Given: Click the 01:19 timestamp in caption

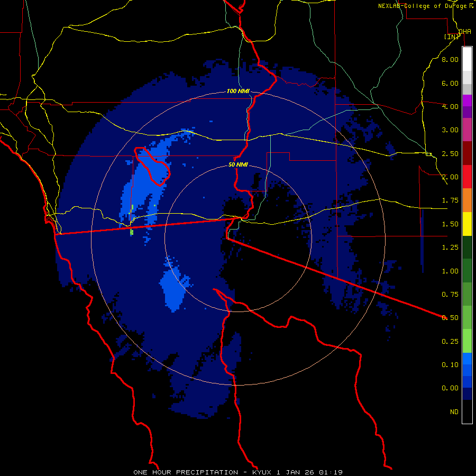Looking at the screenshot, I should 331,472.
